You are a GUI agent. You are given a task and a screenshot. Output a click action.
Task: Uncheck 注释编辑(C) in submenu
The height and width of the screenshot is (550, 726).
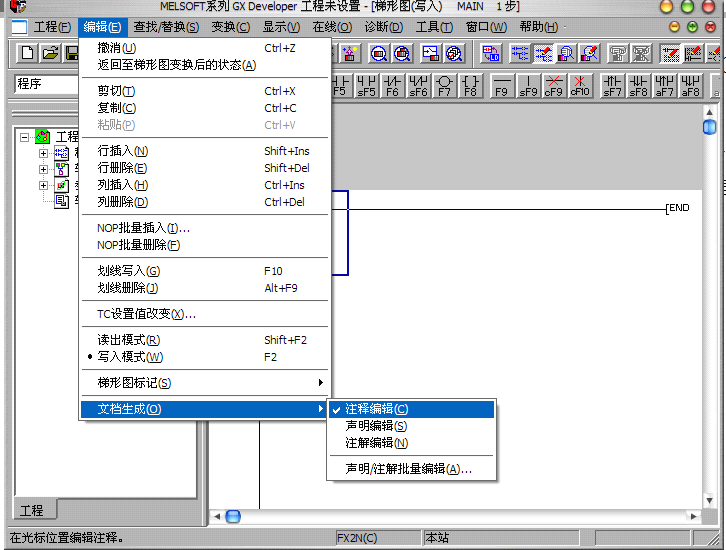point(411,409)
